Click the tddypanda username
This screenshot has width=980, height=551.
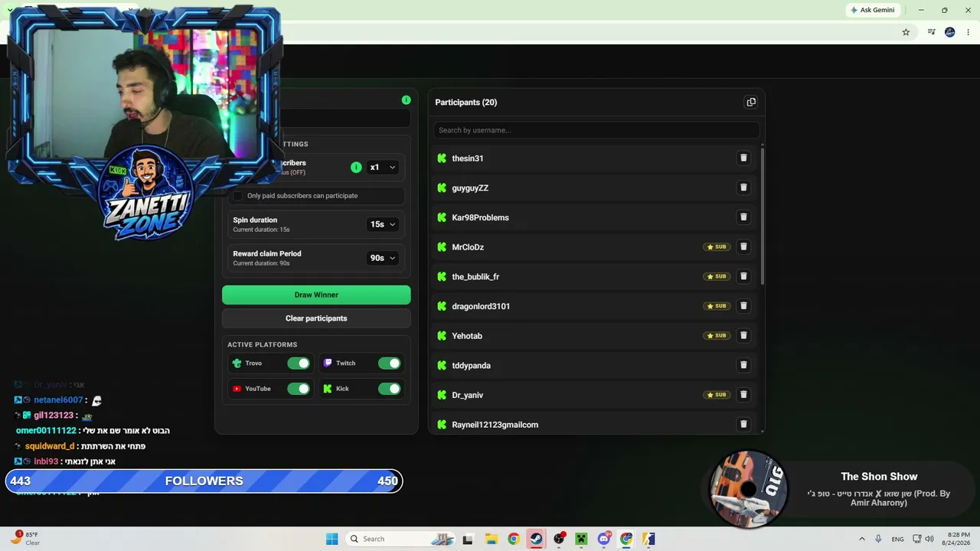point(471,365)
